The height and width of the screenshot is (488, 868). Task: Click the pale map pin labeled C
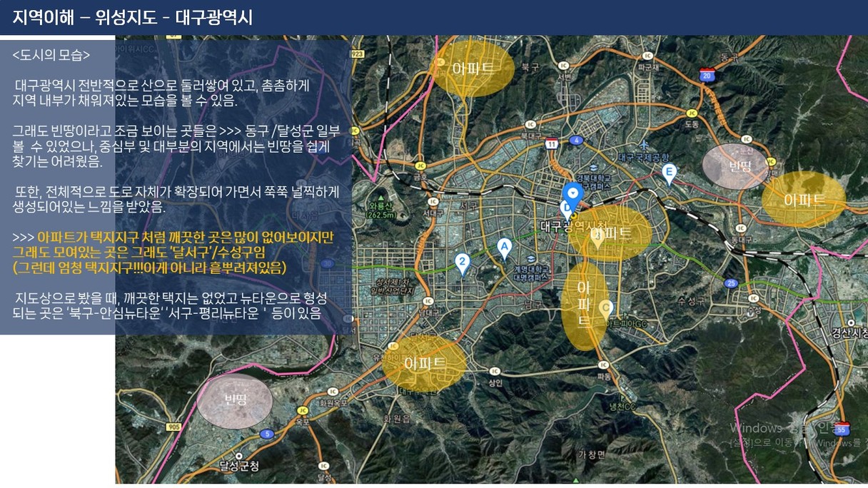605,309
